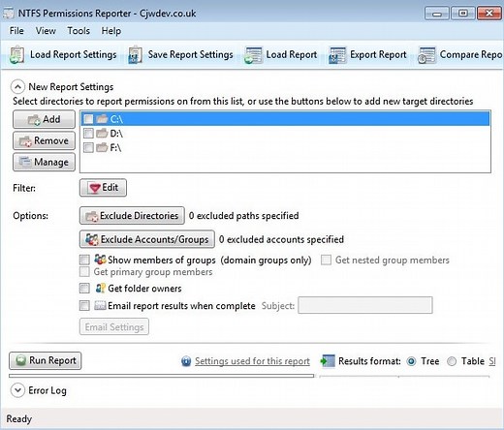
Task: Click the blue info icon near Settings link
Action: [186, 361]
